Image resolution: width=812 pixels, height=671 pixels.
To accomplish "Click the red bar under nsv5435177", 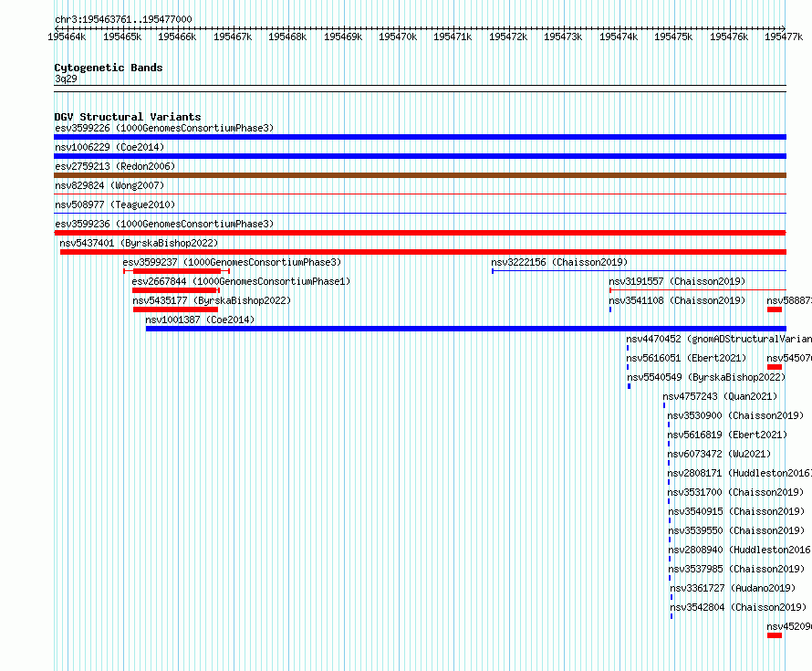I will tap(175, 309).
